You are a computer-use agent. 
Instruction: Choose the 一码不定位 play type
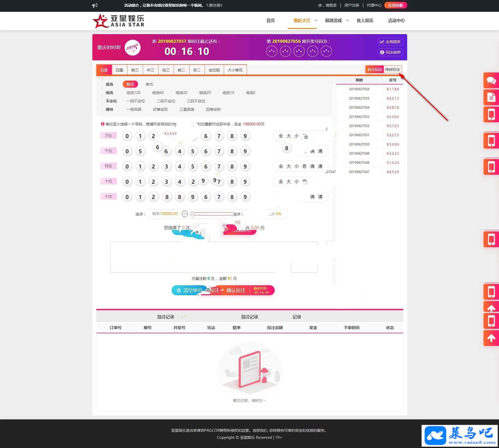(136, 101)
